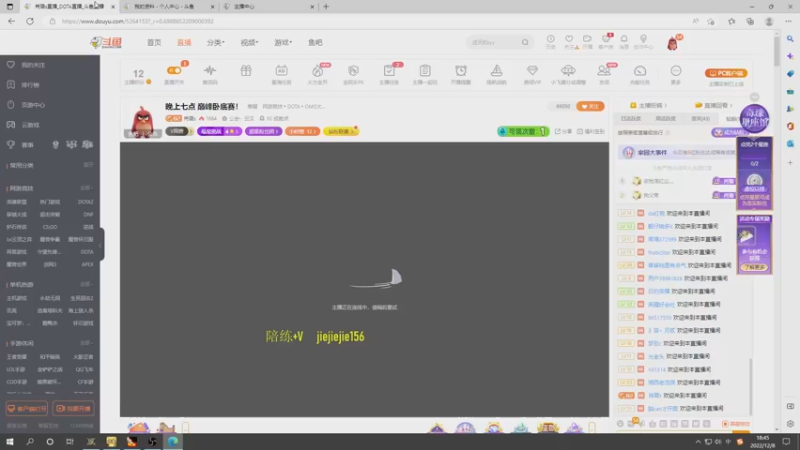
Task: Click the green 可领次数 button
Action: 523,131
